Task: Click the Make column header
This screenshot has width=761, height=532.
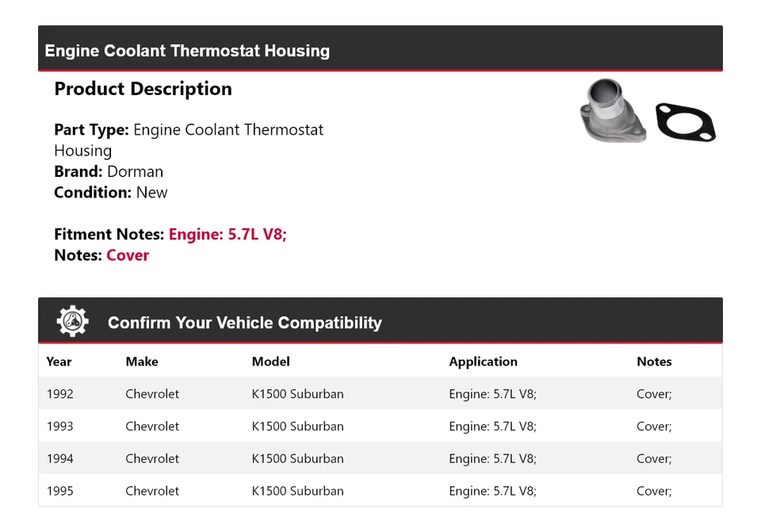Action: 142,362
